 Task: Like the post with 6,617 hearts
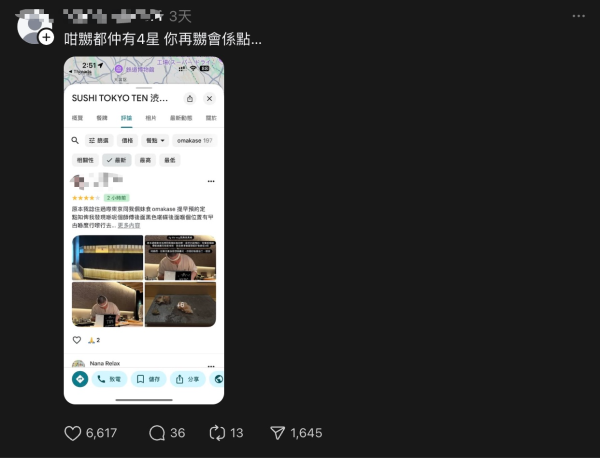tap(72, 433)
